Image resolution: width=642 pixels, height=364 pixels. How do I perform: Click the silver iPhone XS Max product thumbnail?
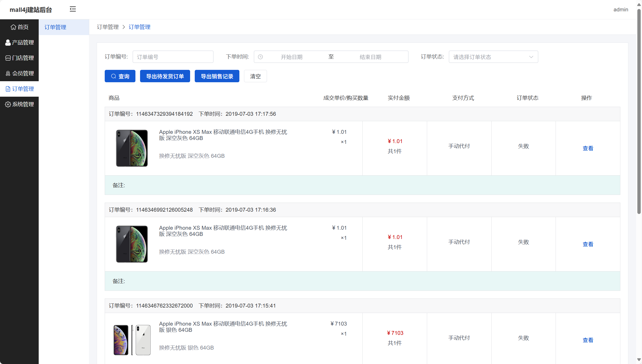[x=132, y=340]
